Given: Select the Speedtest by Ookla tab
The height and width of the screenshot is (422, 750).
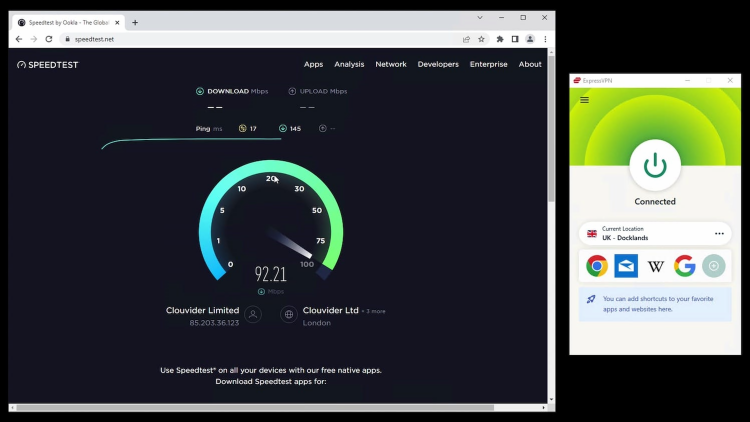Looking at the screenshot, I should coord(69,22).
